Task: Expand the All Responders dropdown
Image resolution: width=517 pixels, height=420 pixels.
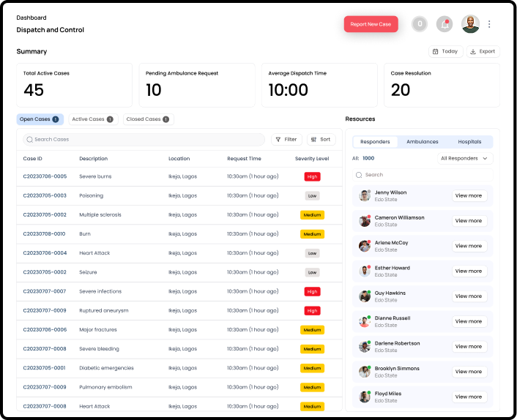Action: point(465,158)
